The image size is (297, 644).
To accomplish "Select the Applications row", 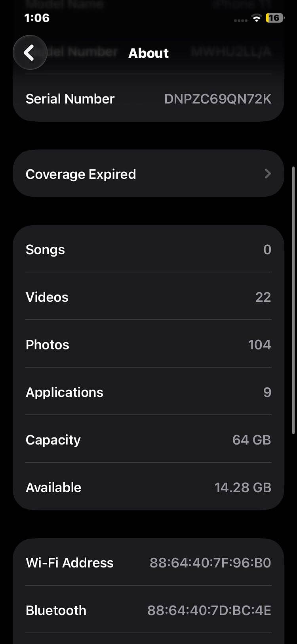I will [148, 392].
